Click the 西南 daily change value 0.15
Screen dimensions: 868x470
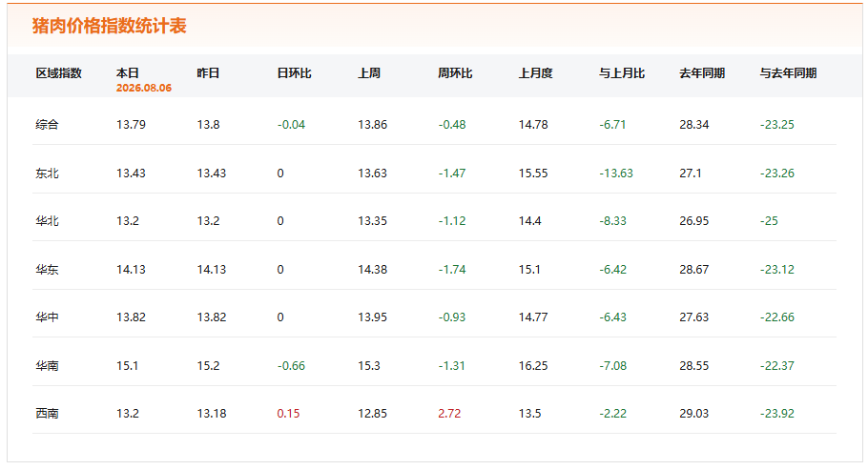coord(288,414)
